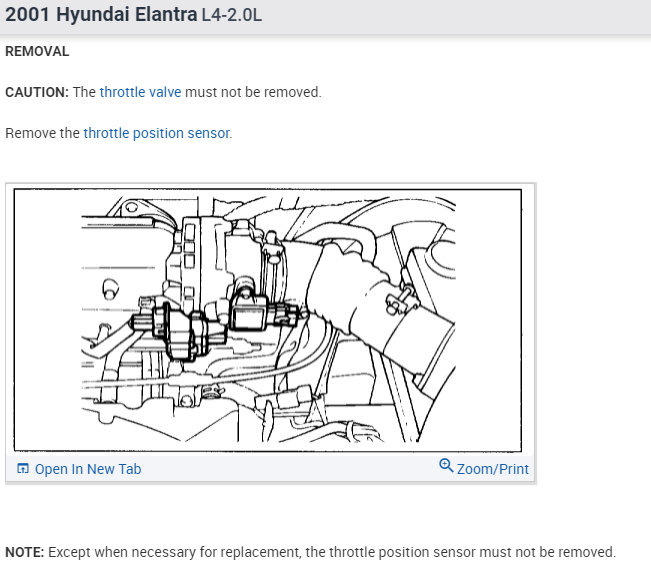651x578 pixels.
Task: Click the magnifier zoom icon
Action: pos(446,465)
